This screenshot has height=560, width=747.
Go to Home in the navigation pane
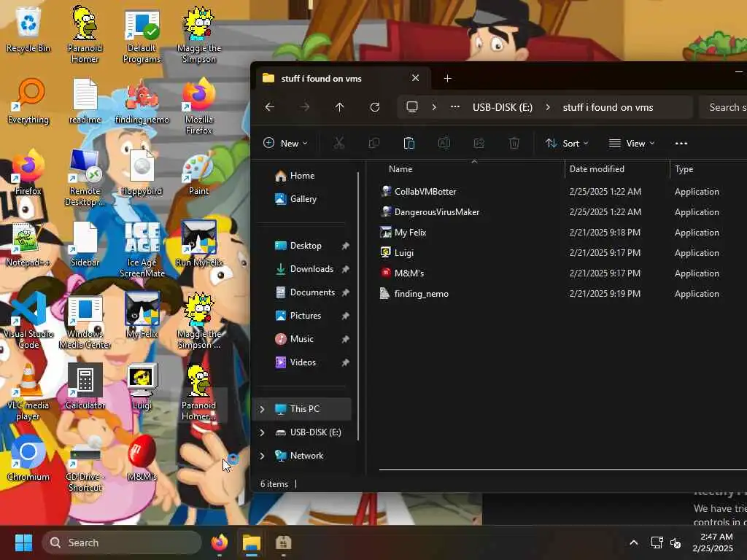coord(303,176)
